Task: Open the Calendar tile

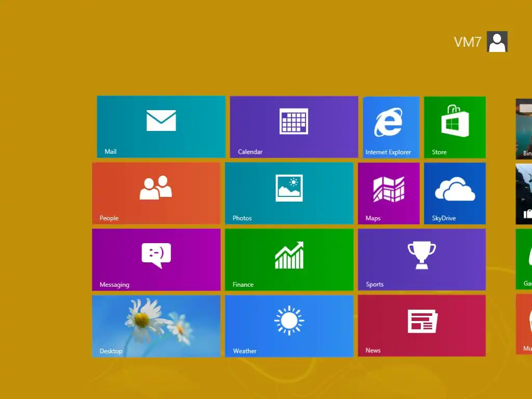Action: point(294,127)
